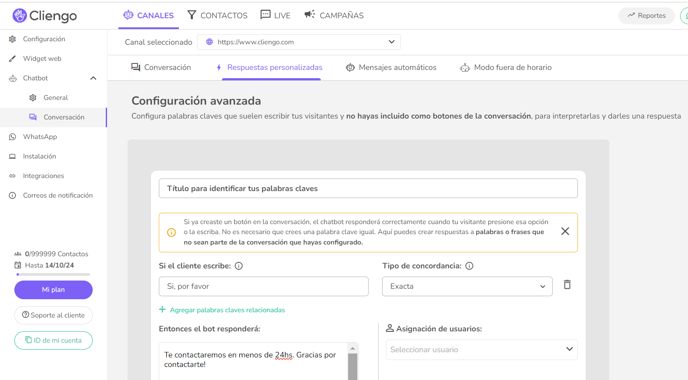Click the keyword title input field

[368, 188]
